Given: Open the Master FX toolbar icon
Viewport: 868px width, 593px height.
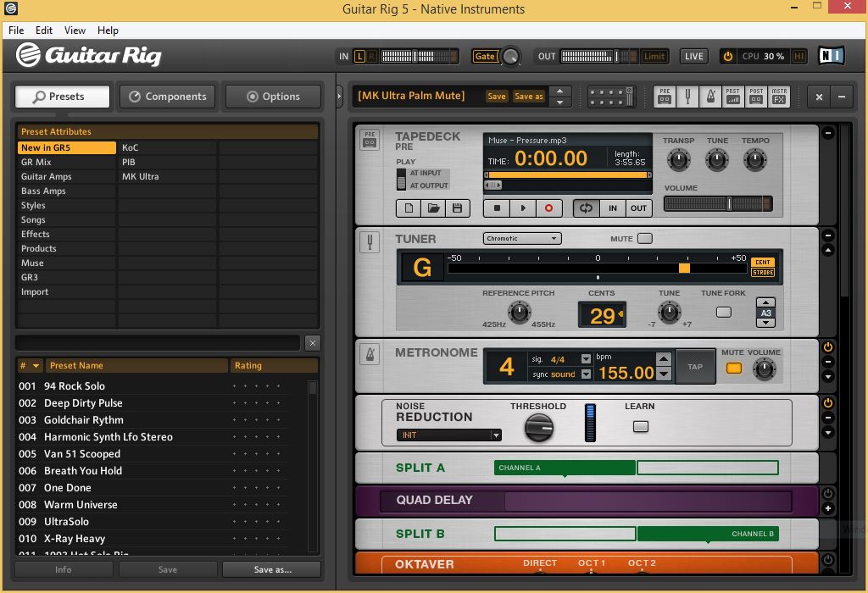Looking at the screenshot, I should pos(779,97).
